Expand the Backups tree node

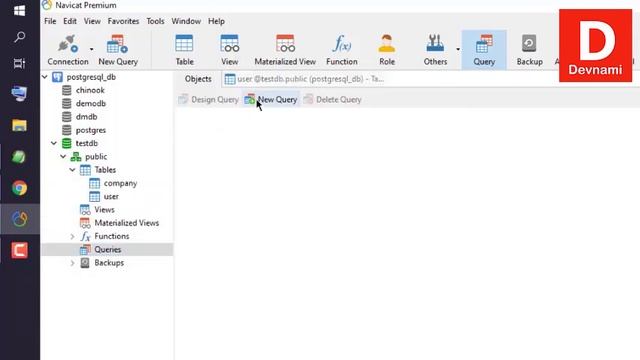pyautogui.click(x=72, y=263)
